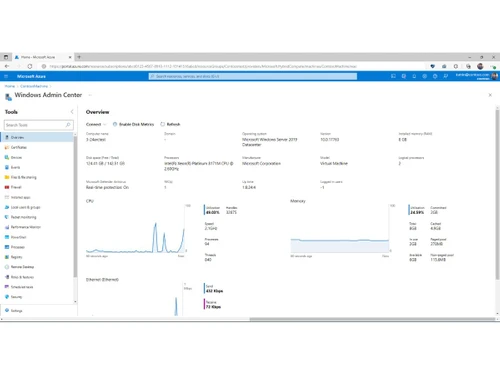500x375 pixels.
Task: Go back with the browser back arrow
Action: [x=7, y=66]
